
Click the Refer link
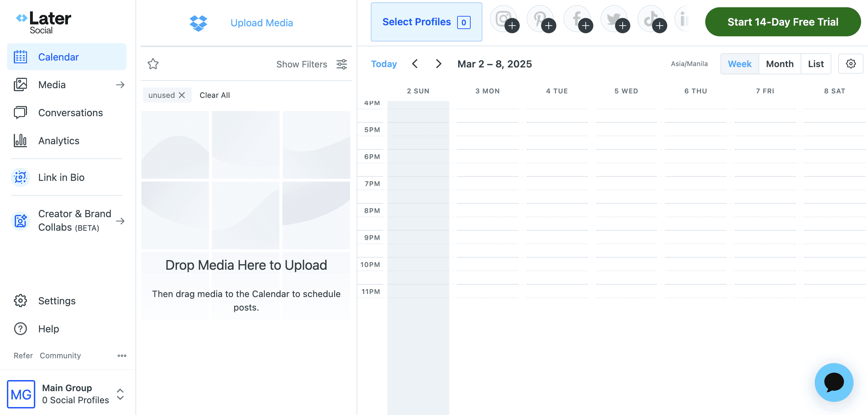(x=23, y=356)
